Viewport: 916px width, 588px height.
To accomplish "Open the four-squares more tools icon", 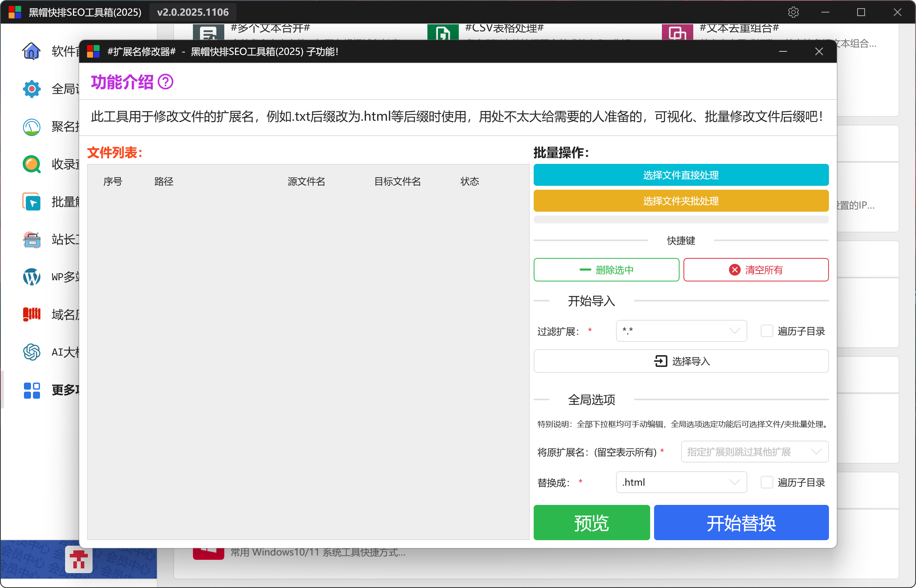I will tap(31, 390).
